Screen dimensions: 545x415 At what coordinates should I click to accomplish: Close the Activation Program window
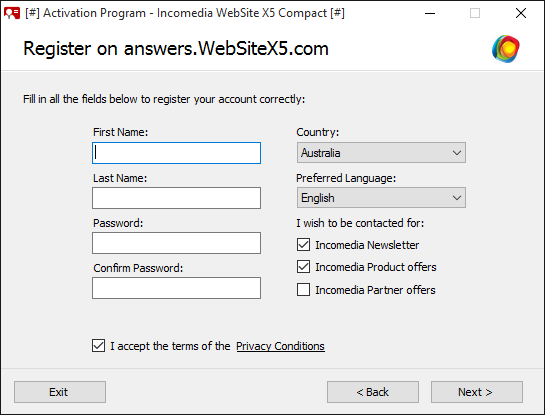(521, 14)
